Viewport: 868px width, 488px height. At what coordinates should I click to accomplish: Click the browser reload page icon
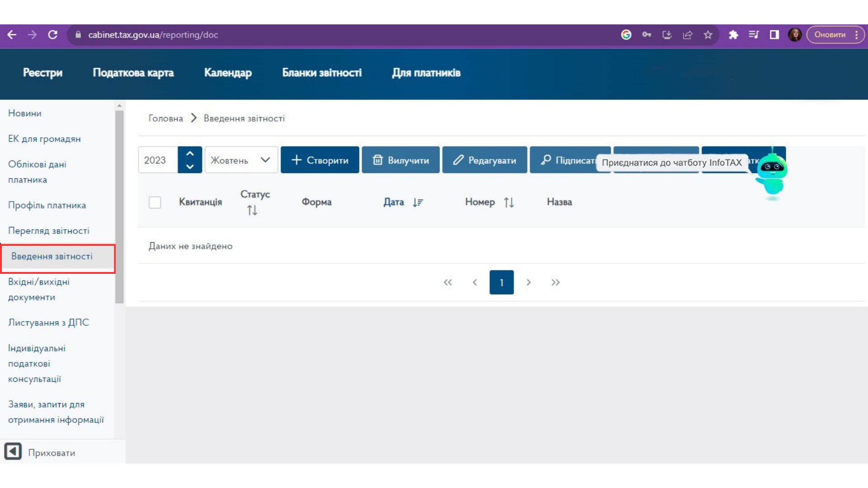(x=53, y=35)
